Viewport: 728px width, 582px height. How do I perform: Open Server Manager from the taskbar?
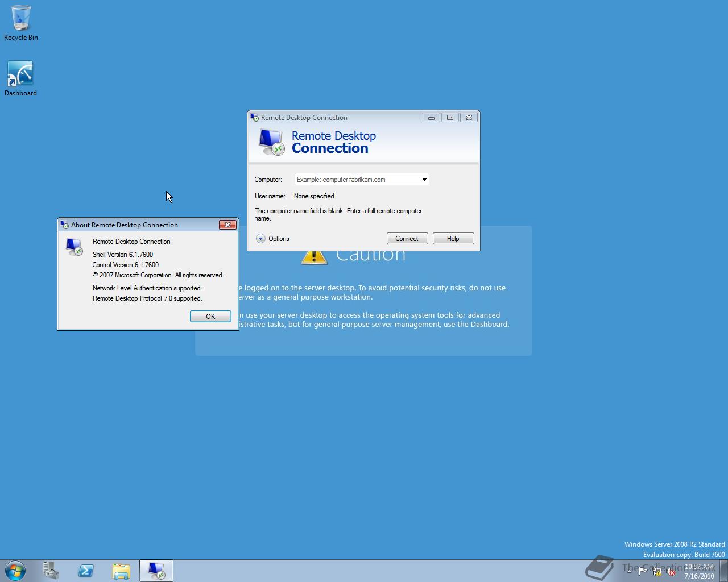(x=51, y=571)
